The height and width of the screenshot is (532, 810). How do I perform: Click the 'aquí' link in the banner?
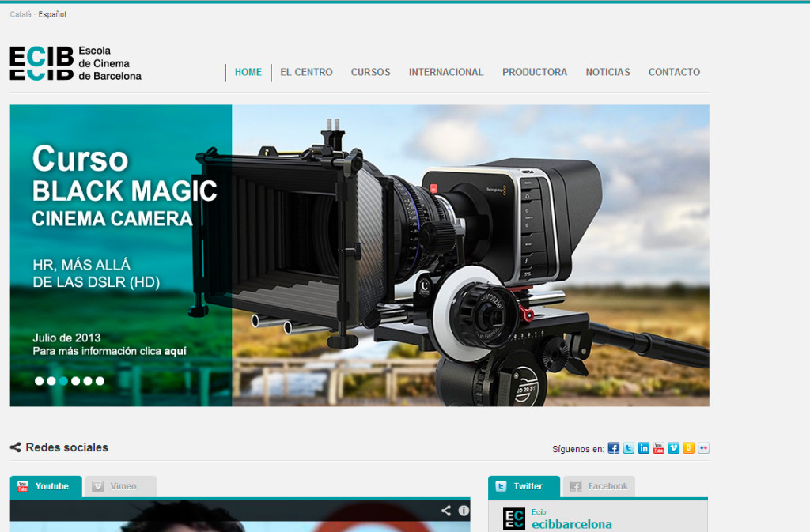pos(175,351)
